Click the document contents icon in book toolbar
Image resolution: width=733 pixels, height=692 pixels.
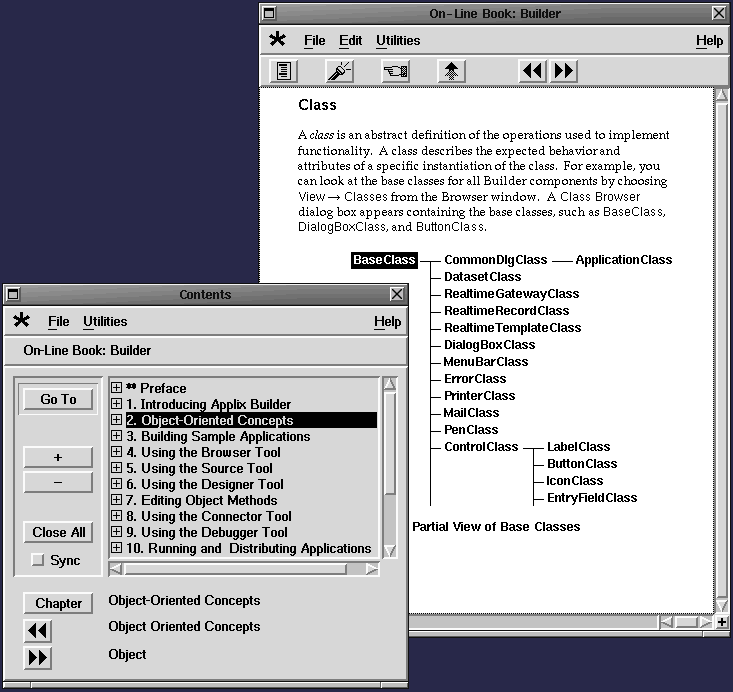pyautogui.click(x=285, y=71)
